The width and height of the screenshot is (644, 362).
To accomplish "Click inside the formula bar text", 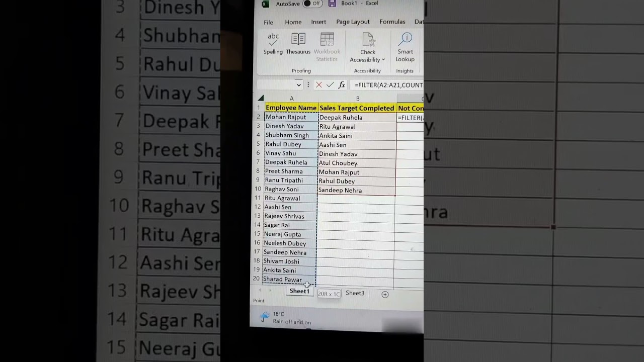I will click(388, 85).
